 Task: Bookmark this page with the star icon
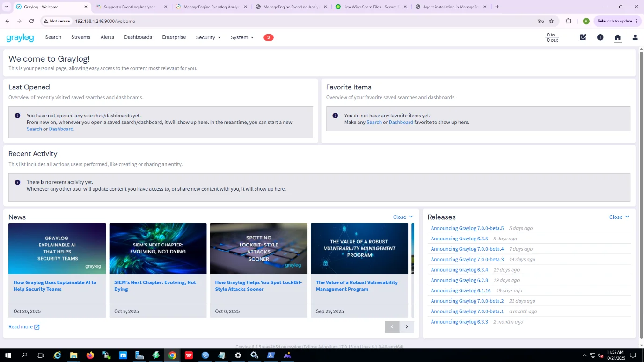551,21
